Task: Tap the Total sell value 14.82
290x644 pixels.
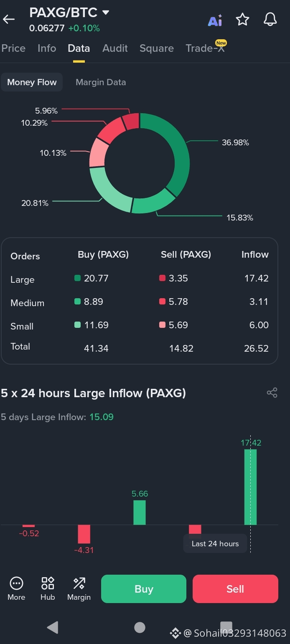Action: (181, 348)
